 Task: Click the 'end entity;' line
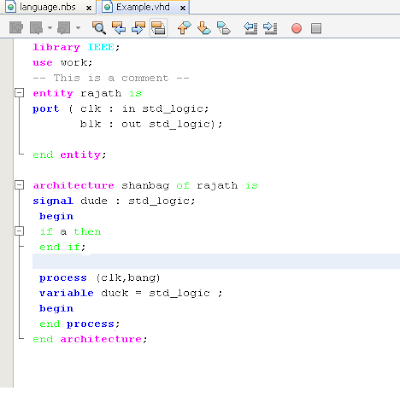click(x=69, y=155)
